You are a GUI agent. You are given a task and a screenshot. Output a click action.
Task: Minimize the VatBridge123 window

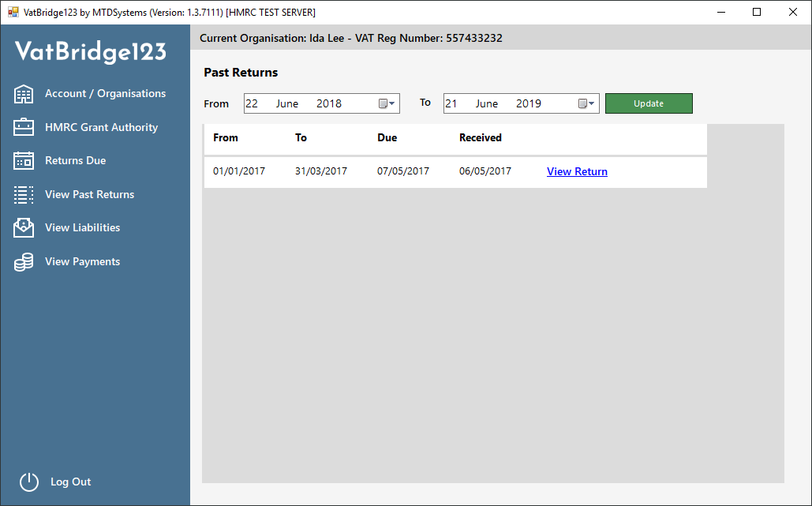[721, 12]
